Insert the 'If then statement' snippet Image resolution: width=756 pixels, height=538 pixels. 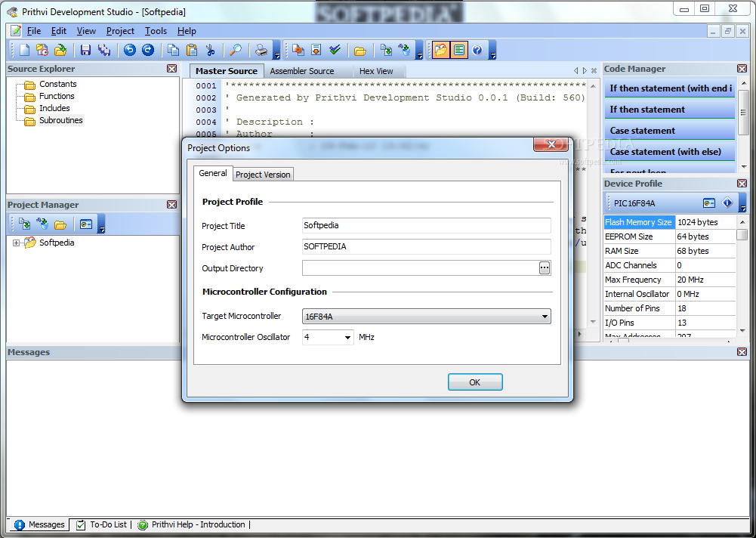[x=669, y=110]
